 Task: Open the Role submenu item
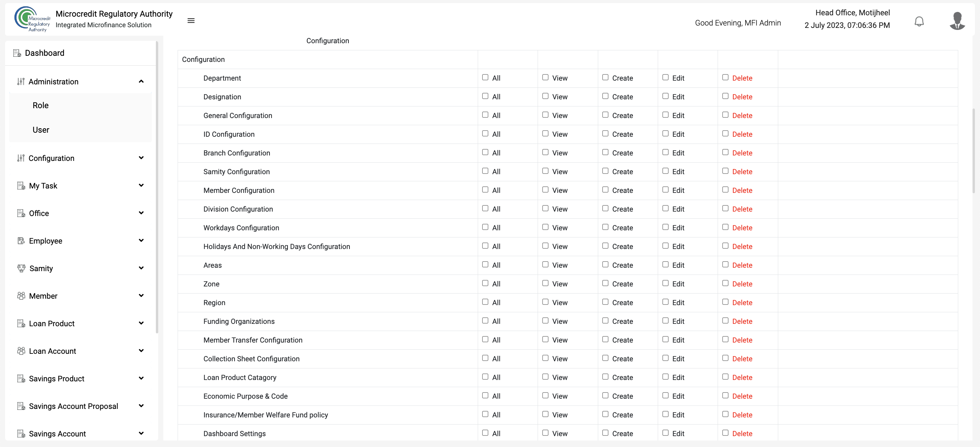point(40,105)
